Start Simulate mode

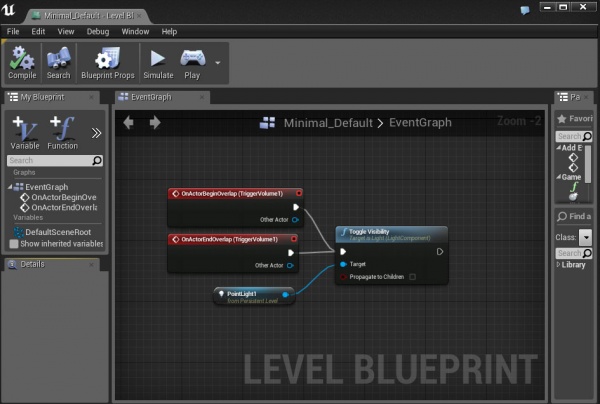click(x=158, y=63)
